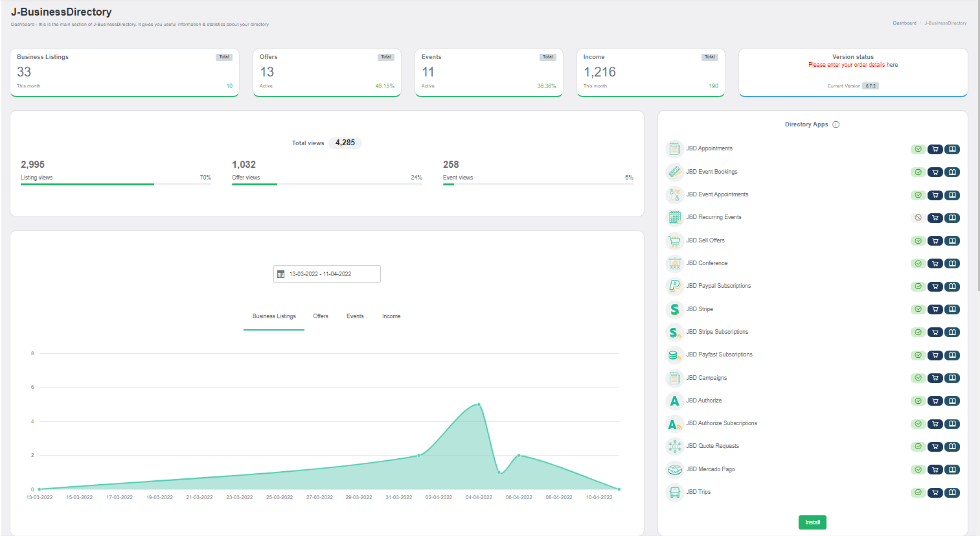Open the documentation icon for JBD Paypal Subscriptions
This screenshot has width=980, height=536.
[x=952, y=286]
